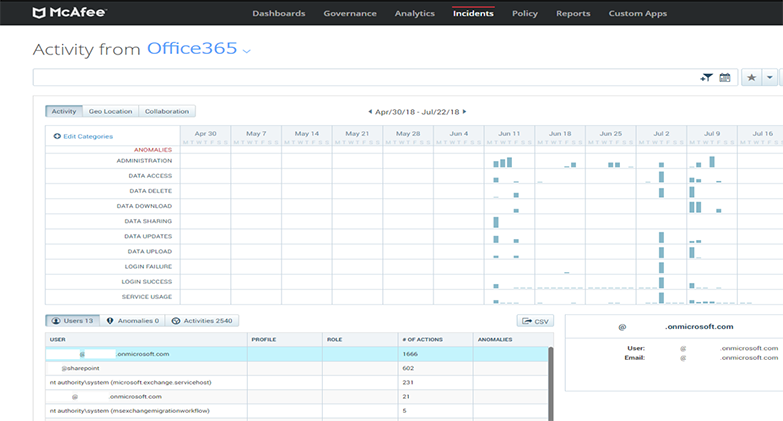The height and width of the screenshot is (421, 783).
Task: Click the users table vertical scrollbar
Action: tap(551, 384)
